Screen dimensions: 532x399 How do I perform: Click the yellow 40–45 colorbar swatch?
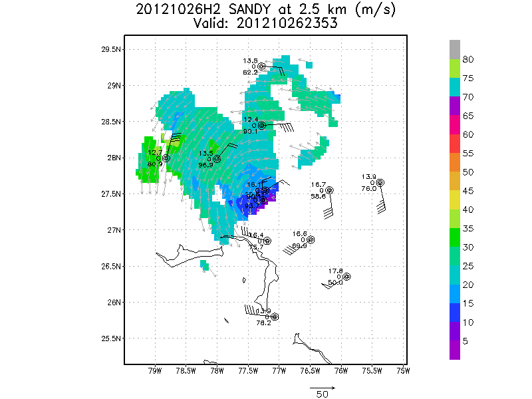pyautogui.click(x=455, y=200)
